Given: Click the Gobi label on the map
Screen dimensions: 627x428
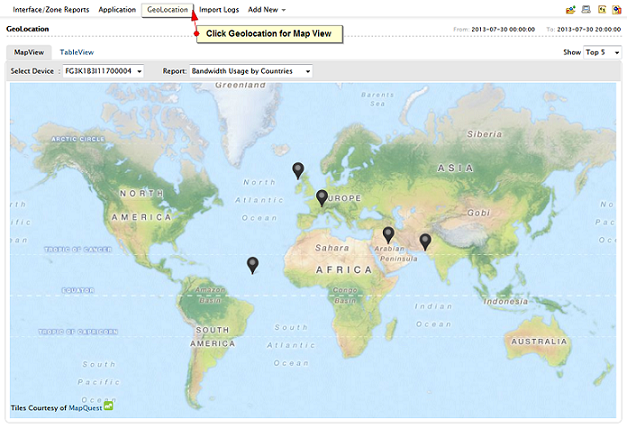Looking at the screenshot, I should pos(479,213).
